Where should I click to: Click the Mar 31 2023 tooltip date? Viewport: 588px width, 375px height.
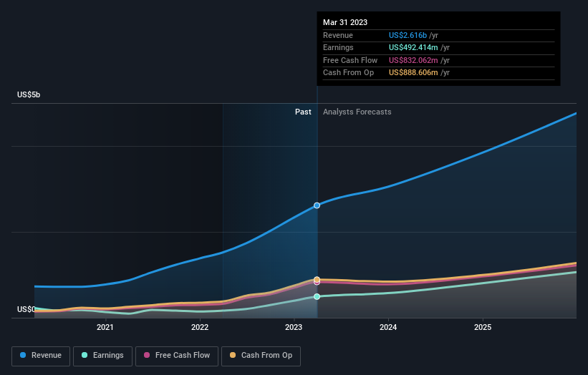(345, 22)
